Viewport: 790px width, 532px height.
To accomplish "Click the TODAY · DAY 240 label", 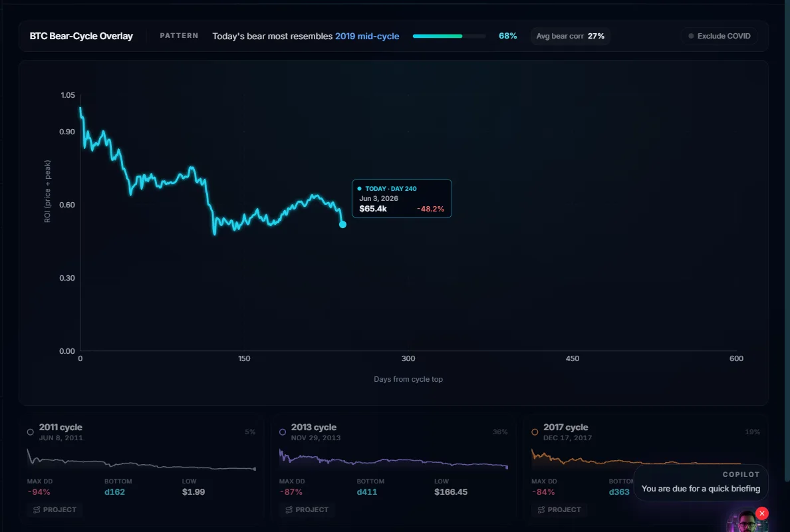I will tap(391, 188).
